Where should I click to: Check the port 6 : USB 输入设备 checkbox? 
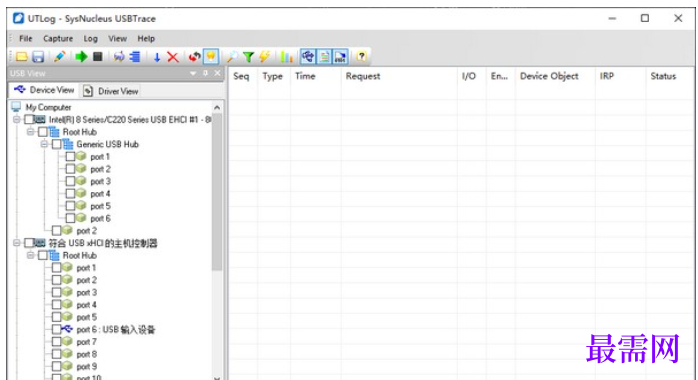pyautogui.click(x=57, y=329)
